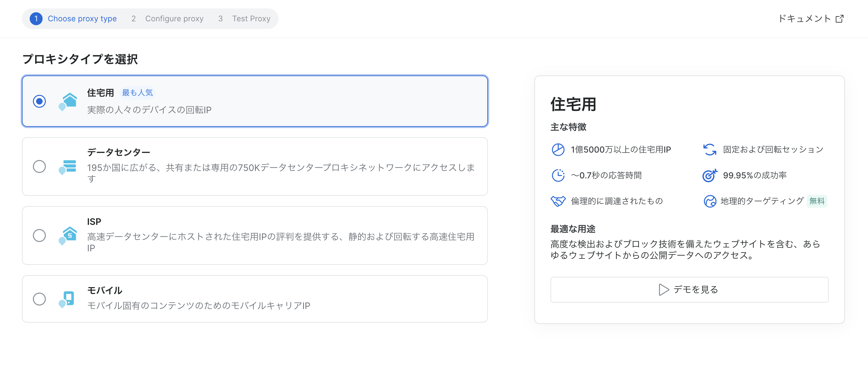Click the 固定および回転セッション rotation arrows icon
Screen dimensions: 868x371
(x=710, y=150)
